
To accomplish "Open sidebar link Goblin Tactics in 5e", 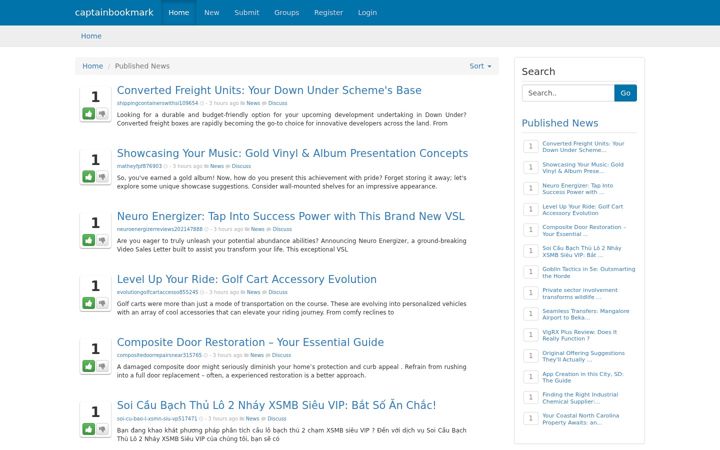I will click(588, 272).
